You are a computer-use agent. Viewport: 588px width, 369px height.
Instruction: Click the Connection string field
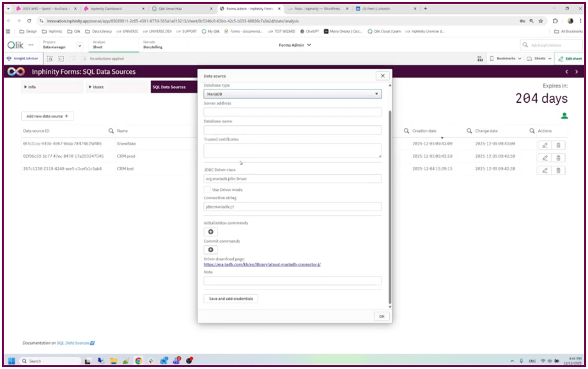293,207
